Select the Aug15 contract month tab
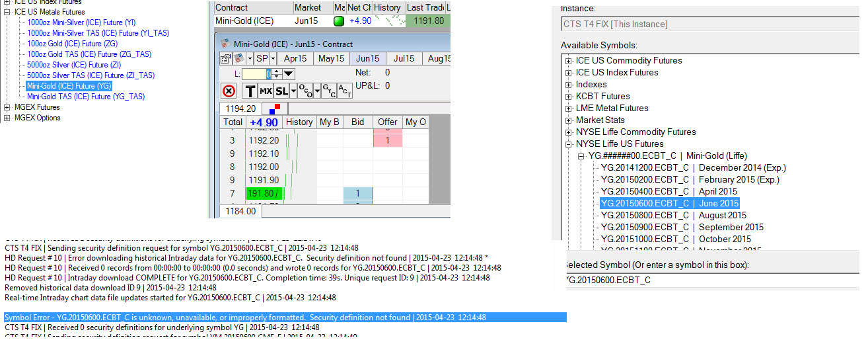 coord(437,58)
